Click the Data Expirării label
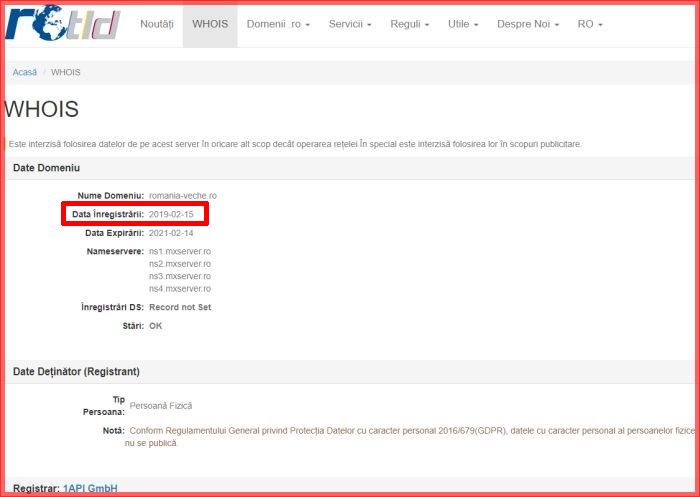Image resolution: width=700 pixels, height=497 pixels. 114,233
